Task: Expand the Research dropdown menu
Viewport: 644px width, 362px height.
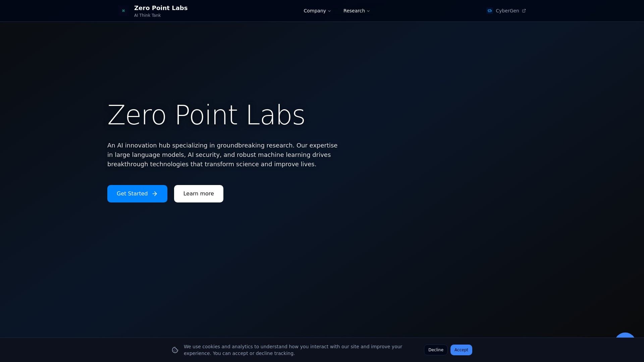Action: pyautogui.click(x=357, y=11)
